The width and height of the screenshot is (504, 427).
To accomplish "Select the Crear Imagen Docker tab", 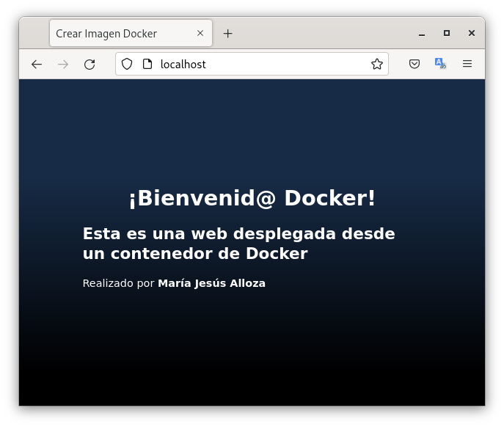I will (x=117, y=34).
